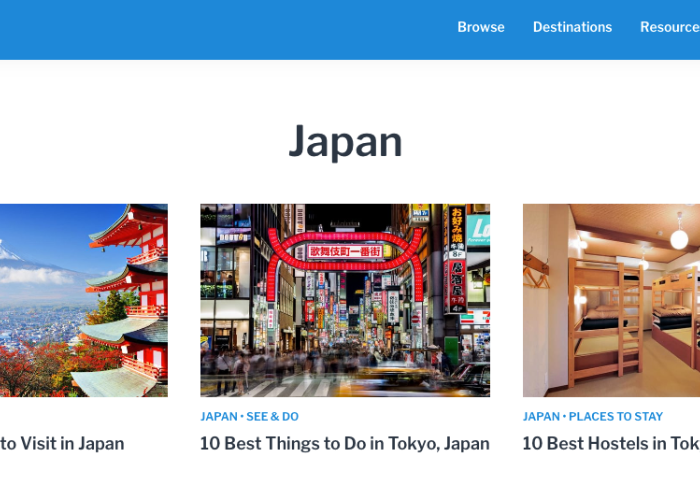This screenshot has width=700, height=500.
Task: Click the Japan page heading
Action: coord(345,141)
